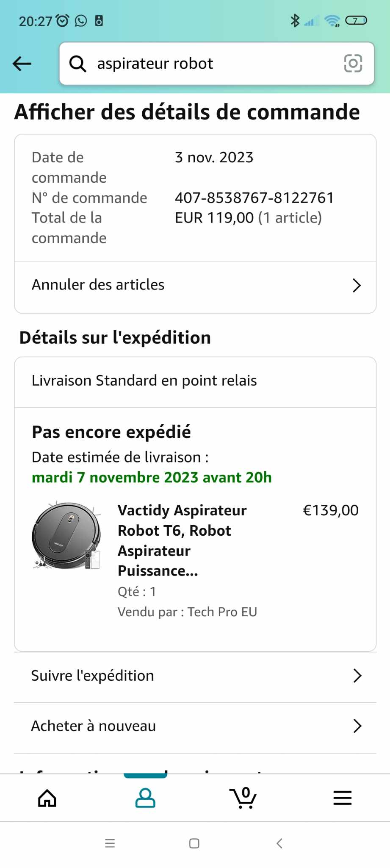This screenshot has width=390, height=868.
Task: Open the account profile tab
Action: [145, 798]
